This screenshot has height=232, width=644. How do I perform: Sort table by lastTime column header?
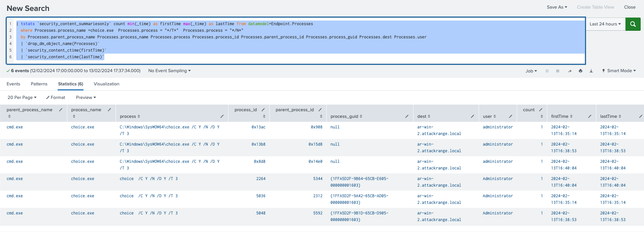tap(611, 116)
